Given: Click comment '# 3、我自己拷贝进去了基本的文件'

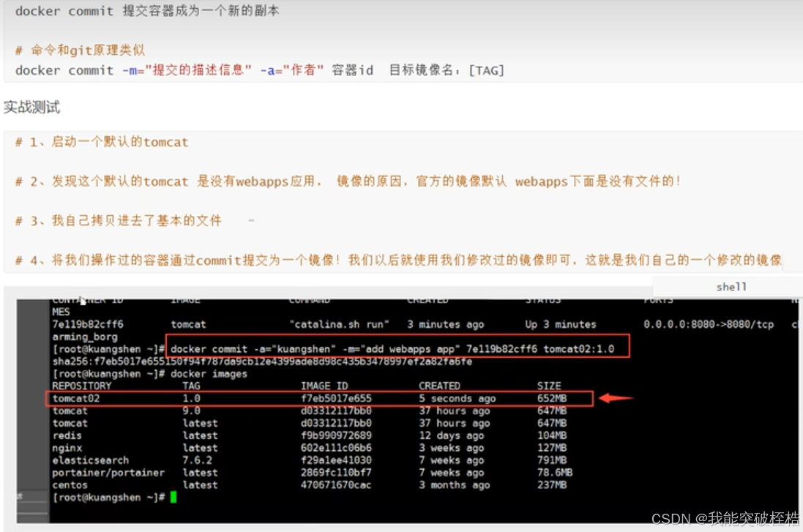Looking at the screenshot, I should click(119, 221).
